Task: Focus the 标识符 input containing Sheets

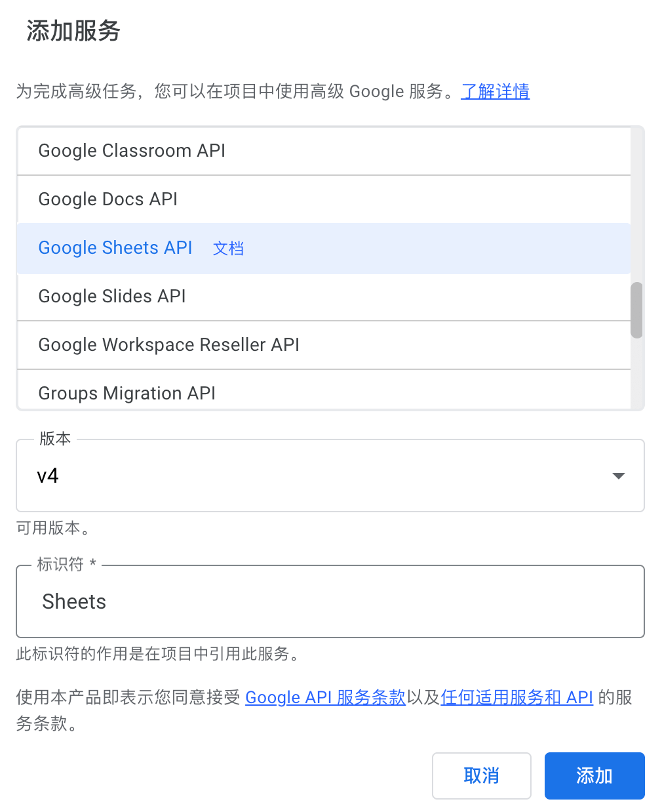Action: point(330,601)
